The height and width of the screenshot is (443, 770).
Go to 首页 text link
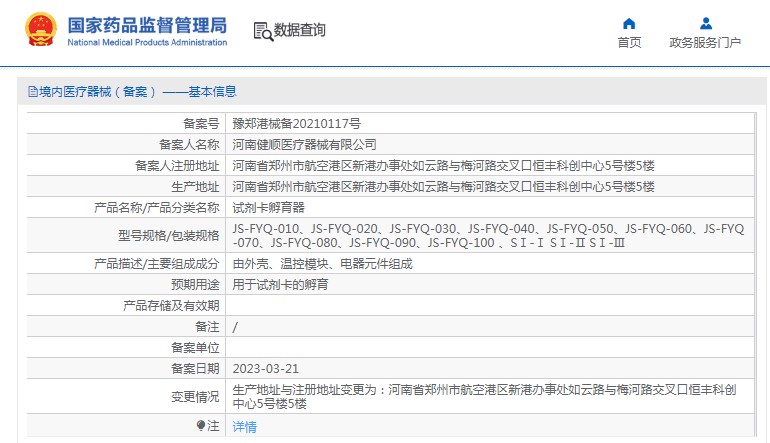[629, 43]
